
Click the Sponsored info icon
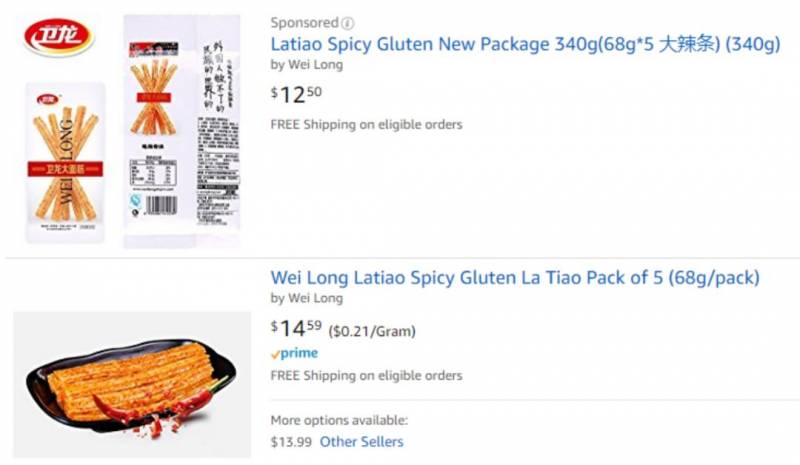[347, 23]
